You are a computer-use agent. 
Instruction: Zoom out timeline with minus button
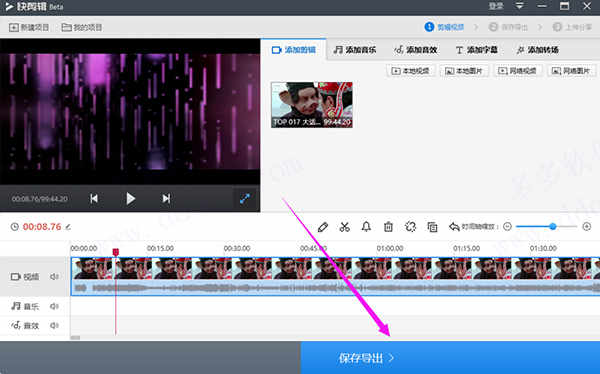pyautogui.click(x=507, y=227)
